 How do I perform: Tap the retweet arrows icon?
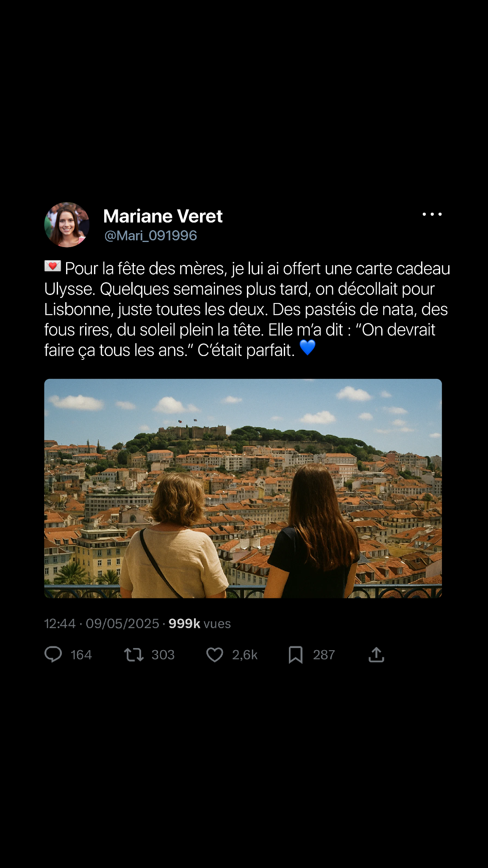click(x=134, y=655)
